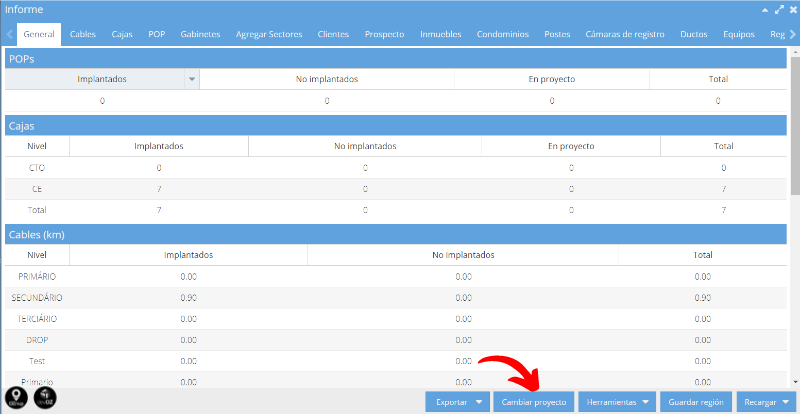Click the POPs No implantados column header
The width and height of the screenshot is (800, 414).
coord(327,79)
